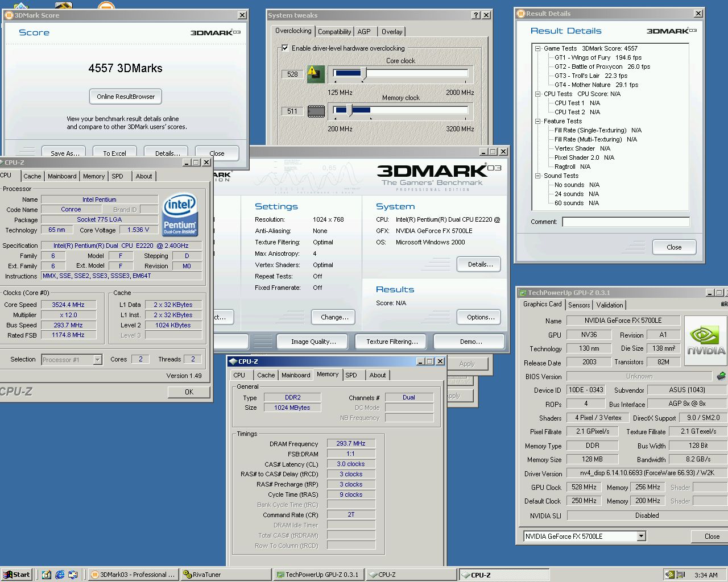
Task: Click Save As in the Score window
Action: 64,153
